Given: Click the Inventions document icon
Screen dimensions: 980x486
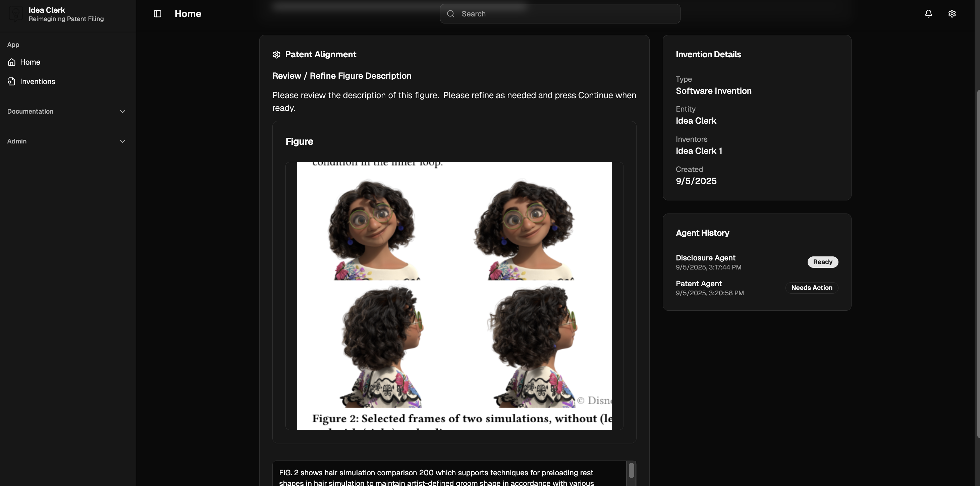Looking at the screenshot, I should (12, 81).
